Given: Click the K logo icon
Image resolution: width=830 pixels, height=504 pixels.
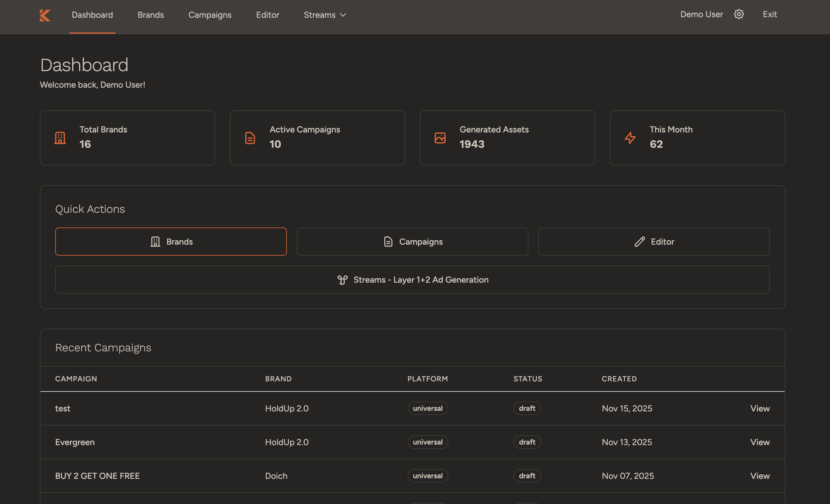Looking at the screenshot, I should point(45,15).
